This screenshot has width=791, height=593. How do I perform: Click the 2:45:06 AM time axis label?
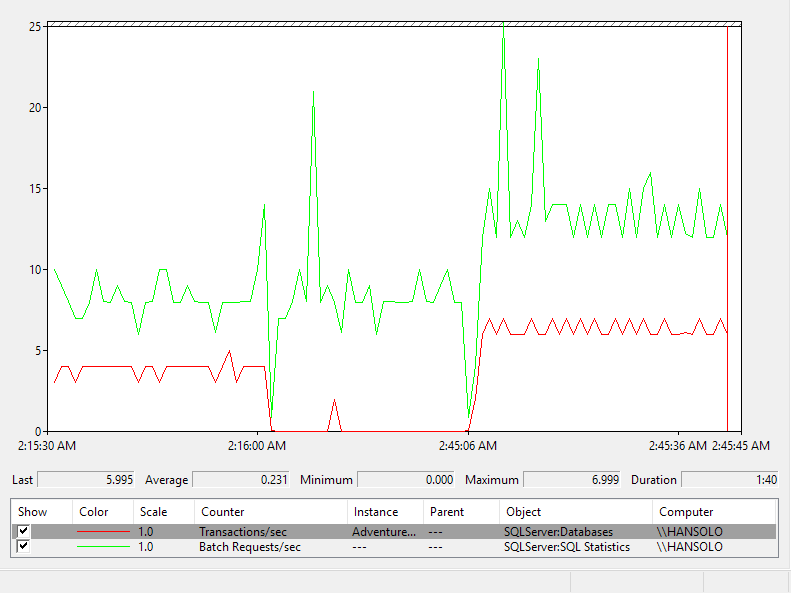(x=468, y=446)
